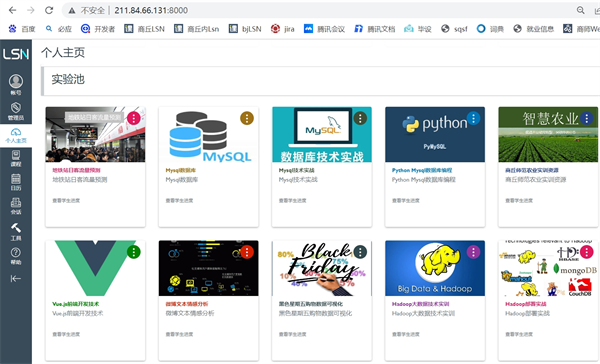Image resolution: width=600 pixels, height=364 pixels.
Task: Open the Hadoop部署实战 course title link
Action: (x=526, y=304)
